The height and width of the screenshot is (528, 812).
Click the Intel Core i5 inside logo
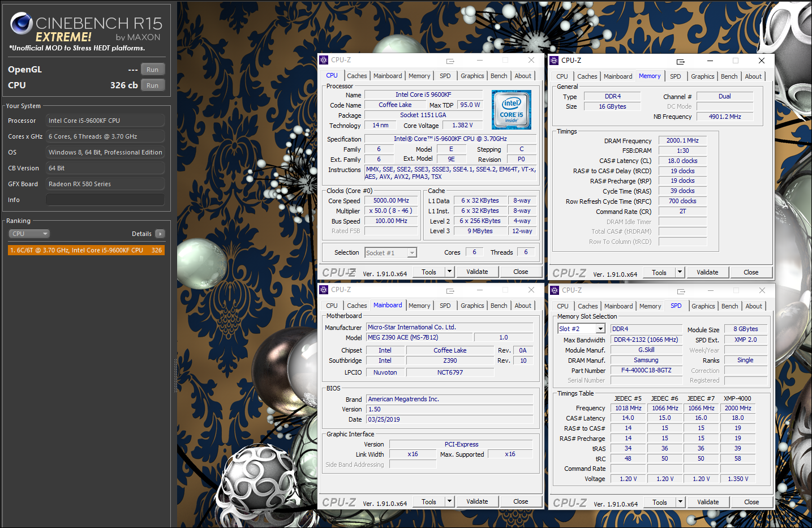point(512,110)
